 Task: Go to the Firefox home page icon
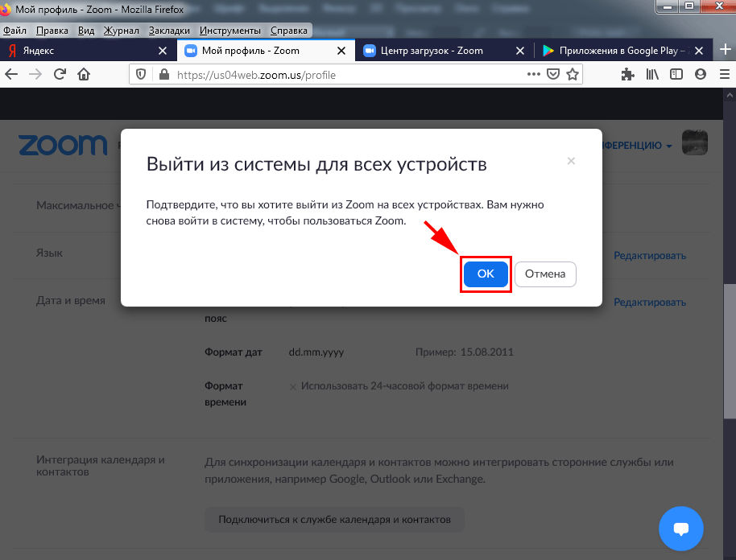[x=83, y=74]
